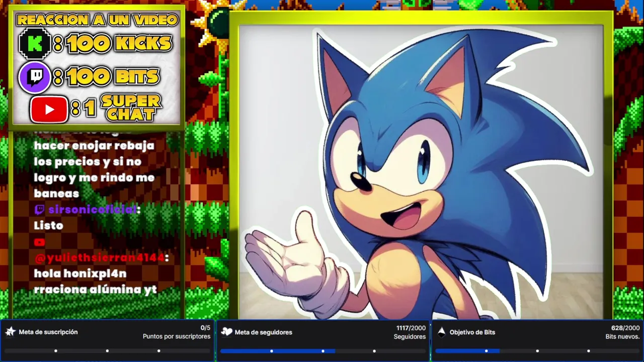Click the Bits goal progress bar
644x362 pixels.
537,351
